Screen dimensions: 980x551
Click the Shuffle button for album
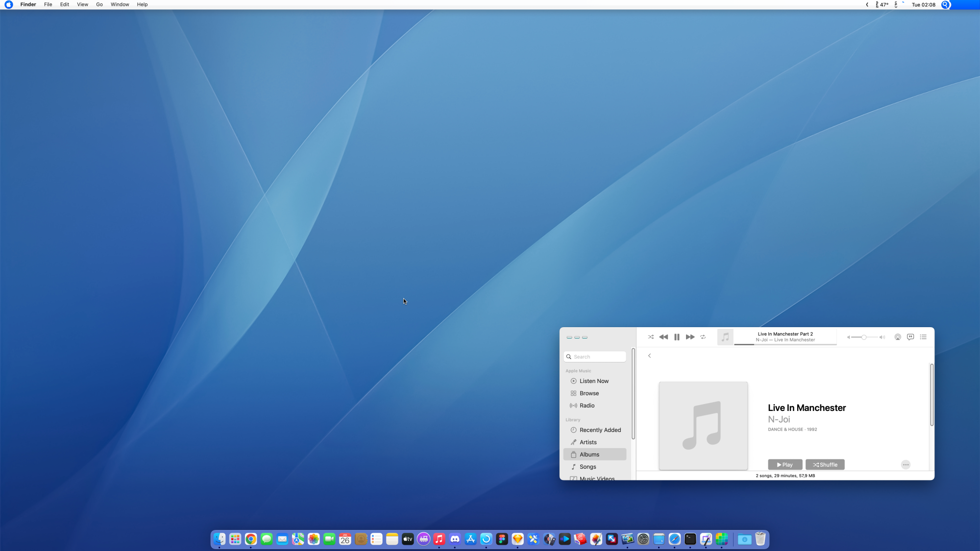click(824, 464)
